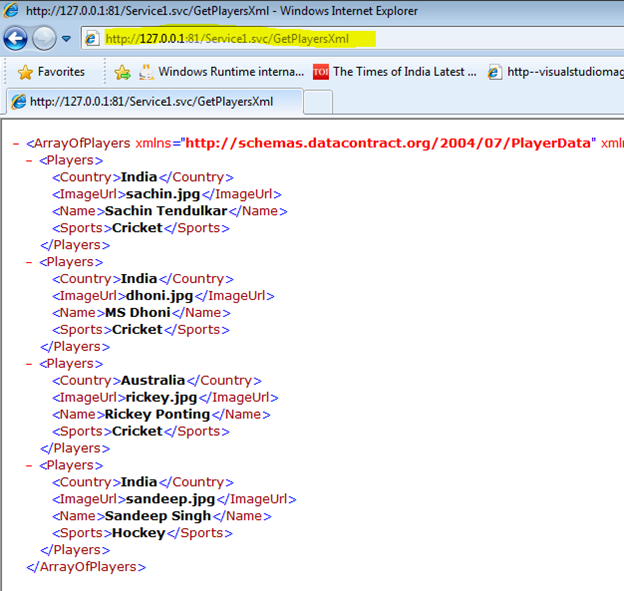Collapse the Sandeep Singh Players node
The width and height of the screenshot is (624, 591).
click(30, 465)
